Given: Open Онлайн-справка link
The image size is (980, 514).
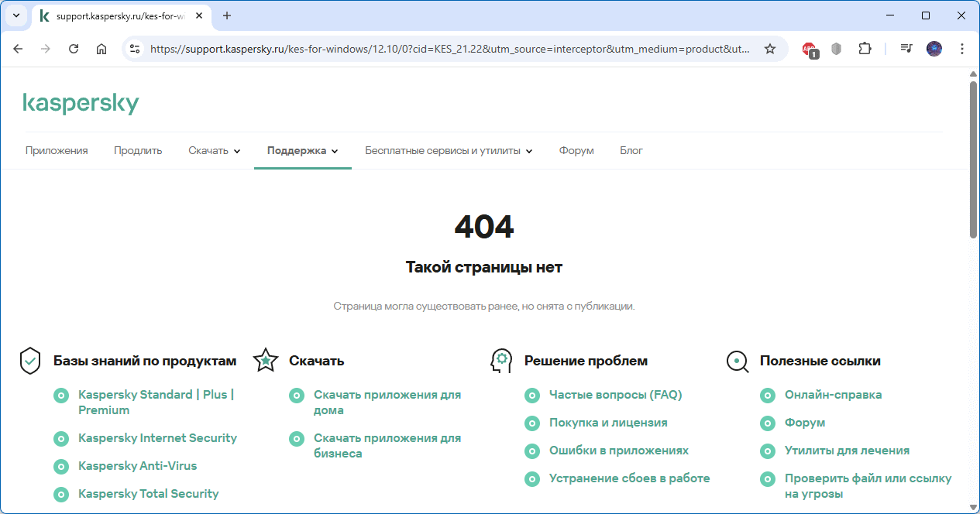Looking at the screenshot, I should coord(834,395).
